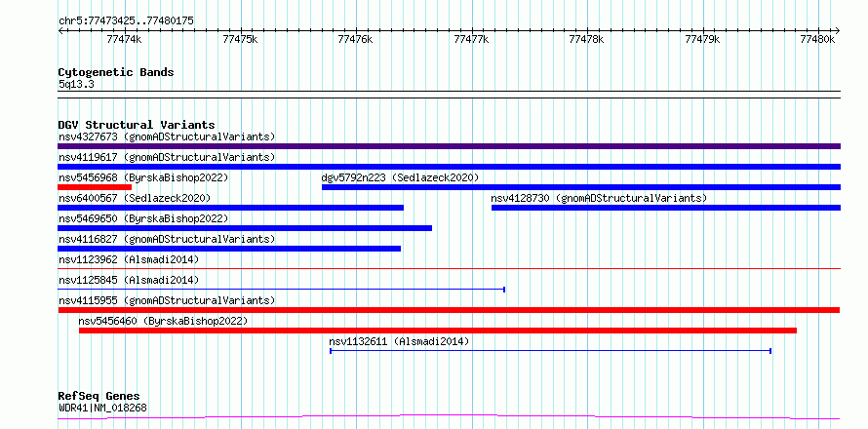Click the 77478k ruler label
868x429 pixels.
click(x=587, y=39)
